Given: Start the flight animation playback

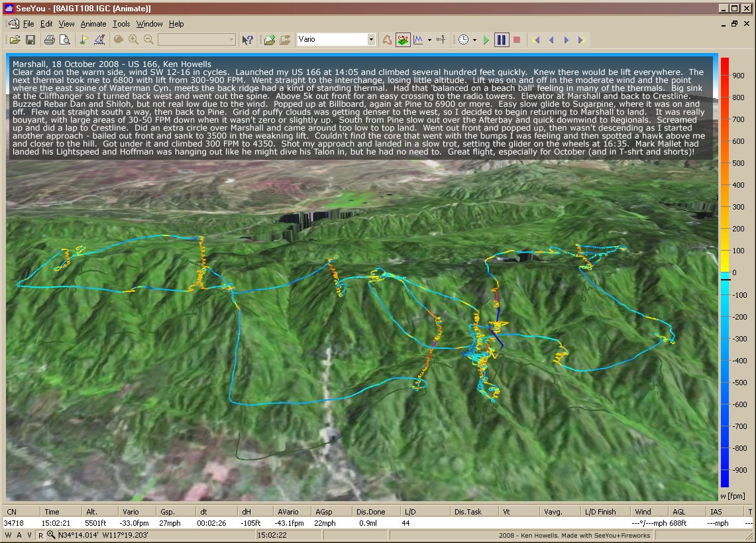Looking at the screenshot, I should (486, 40).
